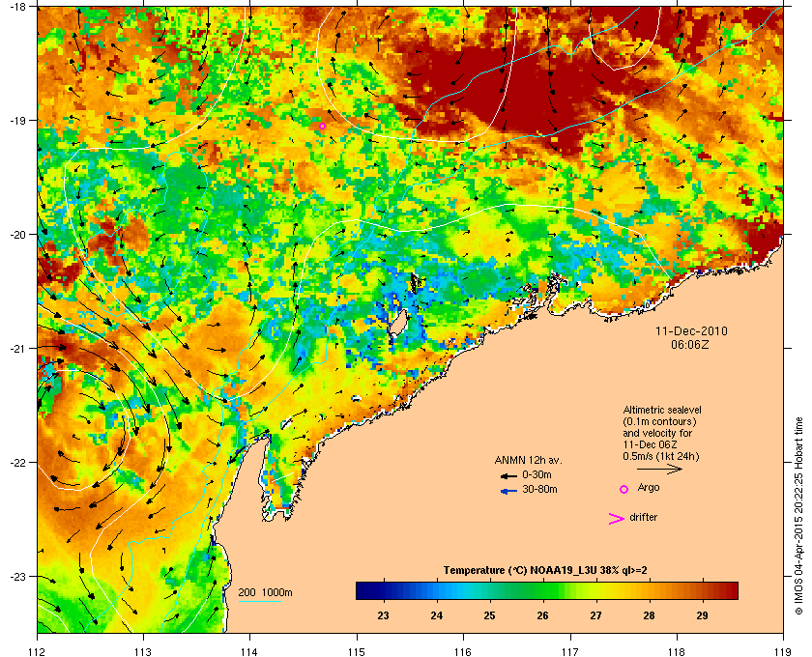The image size is (812, 657).
Task: Select the black 0-30m arrow legend symbol
Action: pos(508,475)
